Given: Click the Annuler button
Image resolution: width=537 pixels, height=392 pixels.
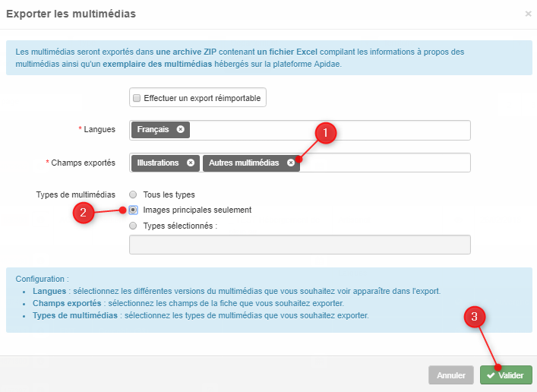Looking at the screenshot, I should 451,375.
